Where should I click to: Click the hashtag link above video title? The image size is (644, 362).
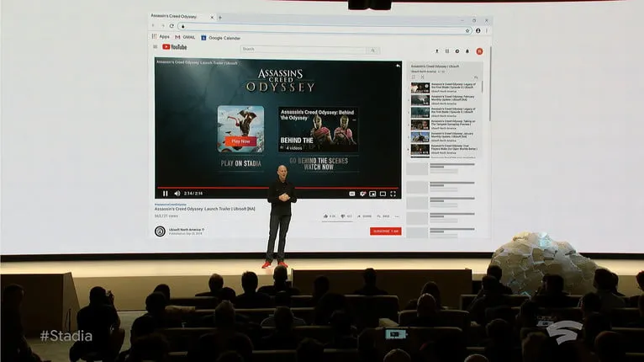coord(171,205)
